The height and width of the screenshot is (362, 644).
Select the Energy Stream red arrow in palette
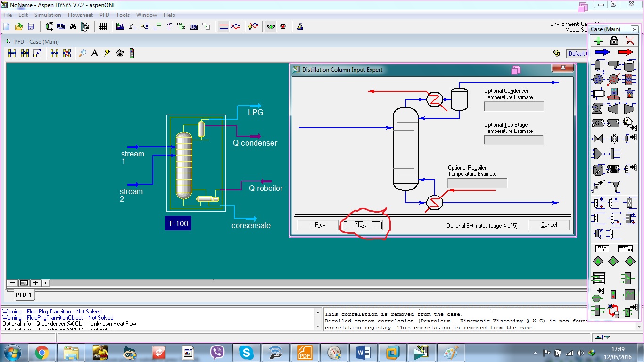[x=626, y=52]
